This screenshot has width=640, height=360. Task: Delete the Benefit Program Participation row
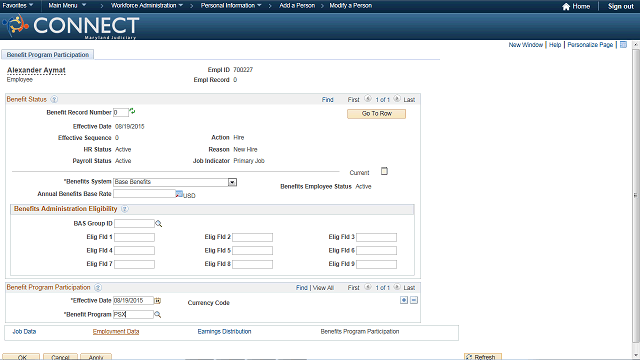pos(414,300)
